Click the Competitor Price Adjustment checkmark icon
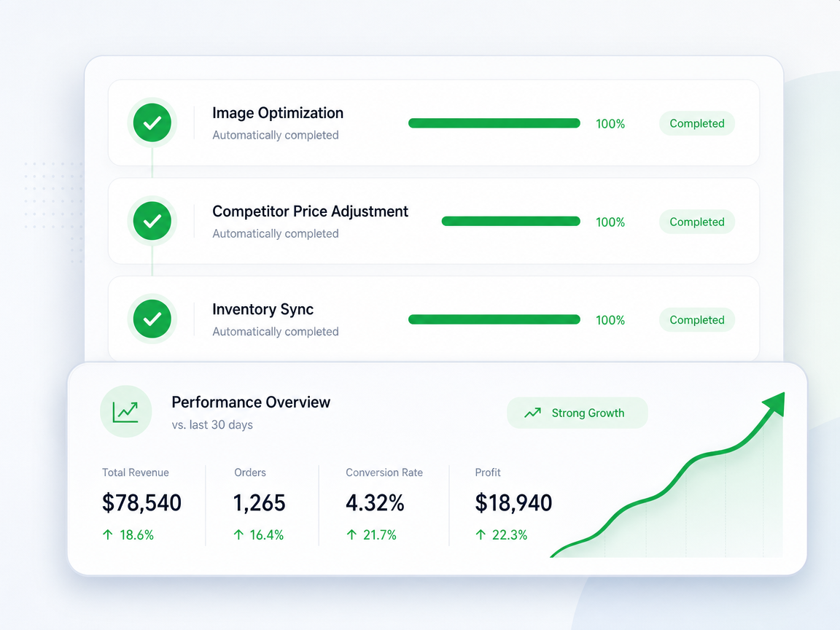The image size is (840, 630). tap(152, 221)
